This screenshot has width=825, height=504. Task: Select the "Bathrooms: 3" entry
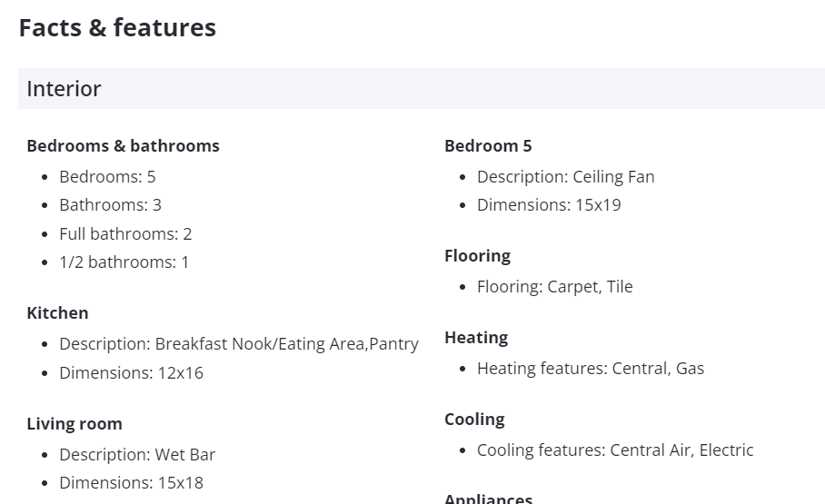point(110,205)
